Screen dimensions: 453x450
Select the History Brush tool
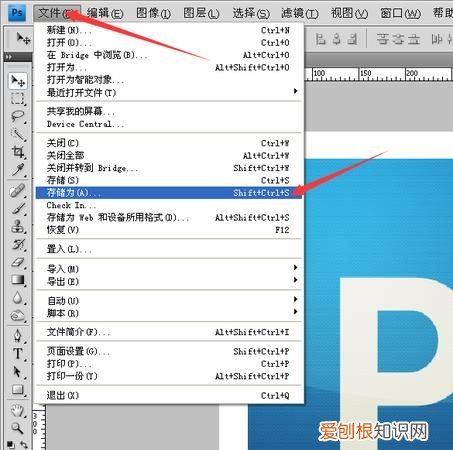click(x=18, y=244)
